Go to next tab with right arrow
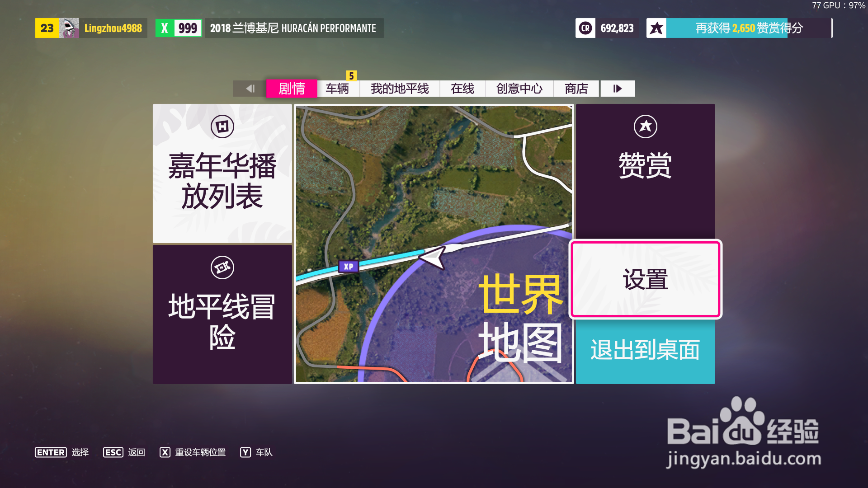868x488 pixels. pos(618,89)
